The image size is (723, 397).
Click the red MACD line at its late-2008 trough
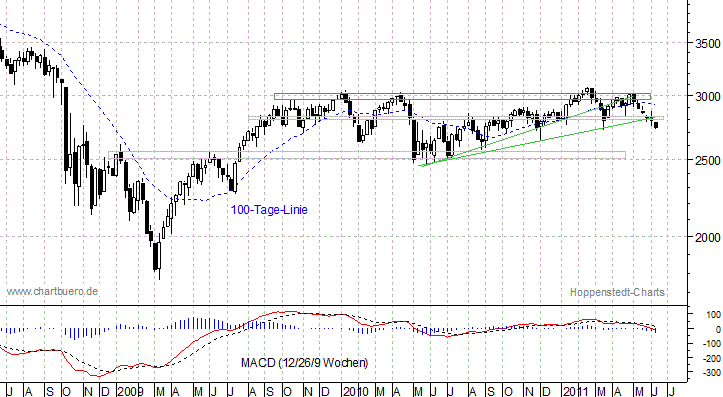click(x=98, y=376)
